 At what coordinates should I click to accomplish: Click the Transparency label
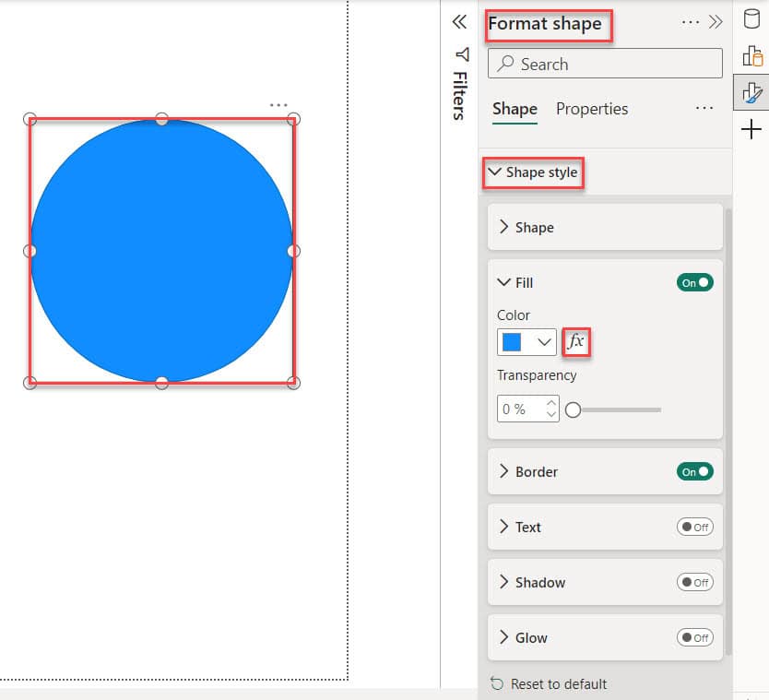coord(537,375)
